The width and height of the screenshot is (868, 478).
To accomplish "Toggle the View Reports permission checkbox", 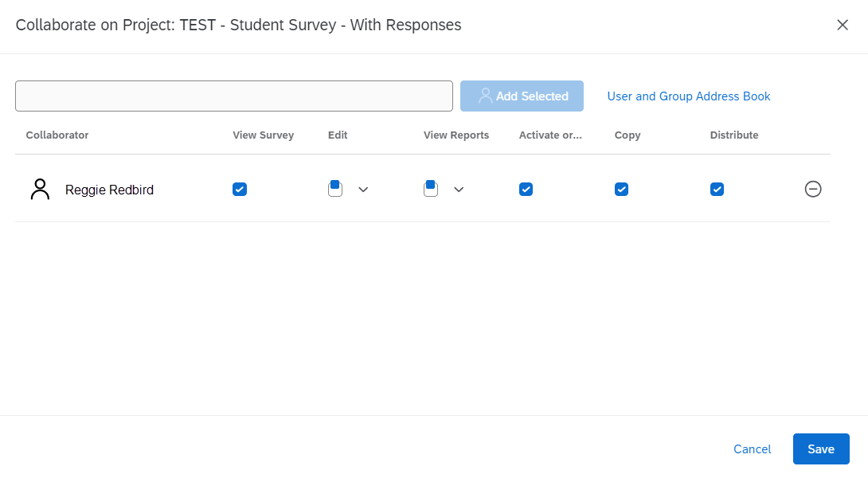I will click(431, 189).
